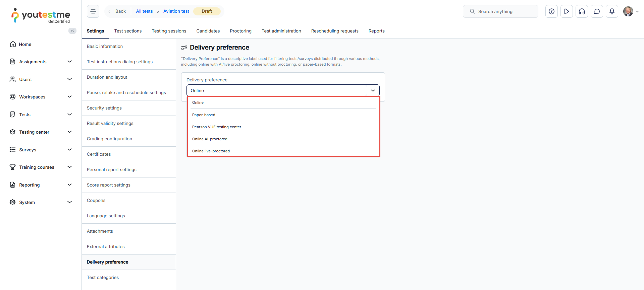The height and width of the screenshot is (290, 644).
Task: Open the profile dropdown arrow
Action: [x=637, y=11]
